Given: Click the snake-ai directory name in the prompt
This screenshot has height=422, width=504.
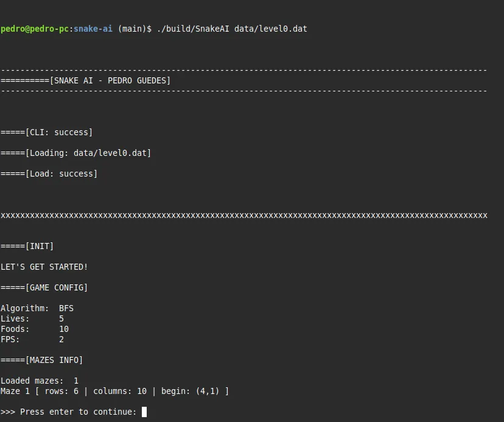Looking at the screenshot, I should tap(93, 29).
